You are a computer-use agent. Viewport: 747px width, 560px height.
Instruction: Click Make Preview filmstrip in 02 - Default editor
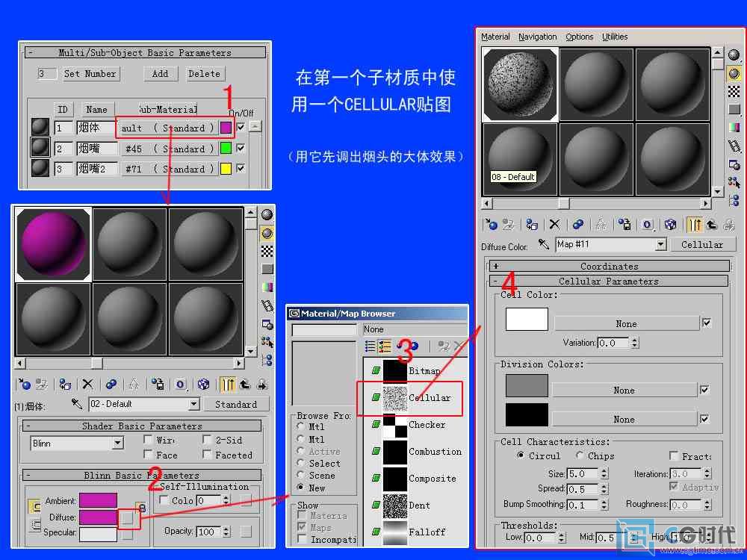[267, 305]
